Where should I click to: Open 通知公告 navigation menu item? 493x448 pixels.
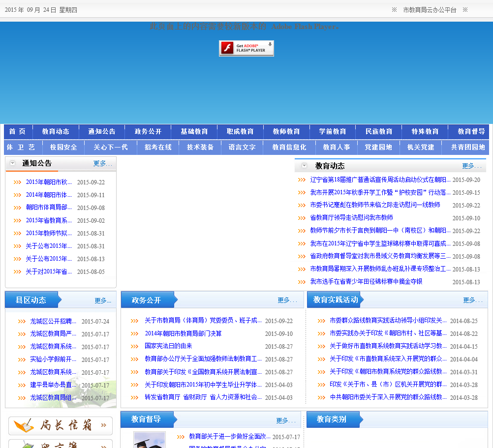pos(102,131)
